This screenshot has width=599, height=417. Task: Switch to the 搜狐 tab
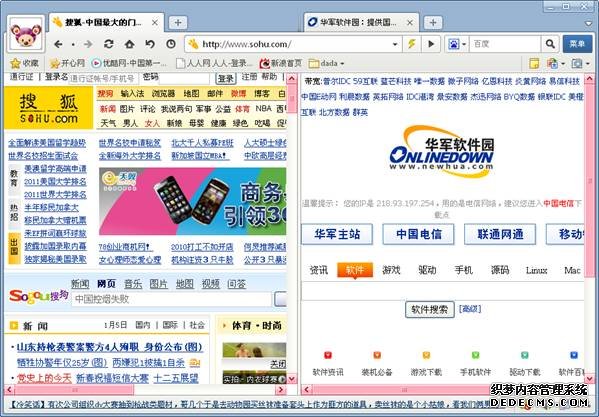102,23
